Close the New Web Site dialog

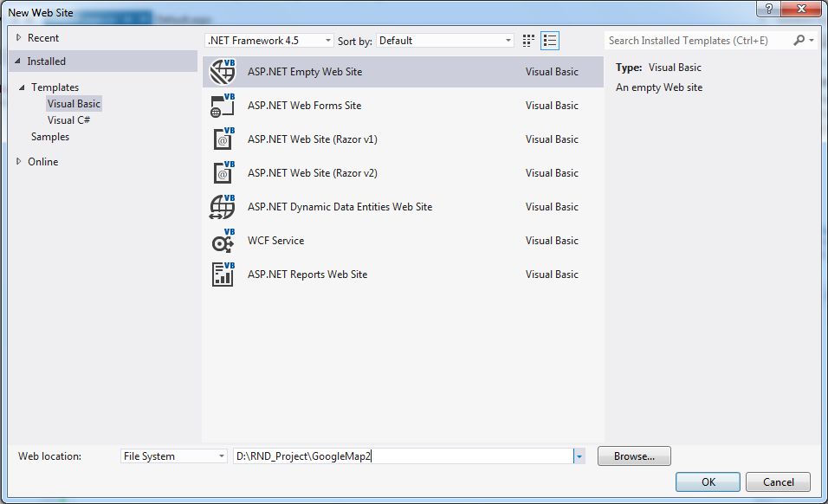[801, 9]
